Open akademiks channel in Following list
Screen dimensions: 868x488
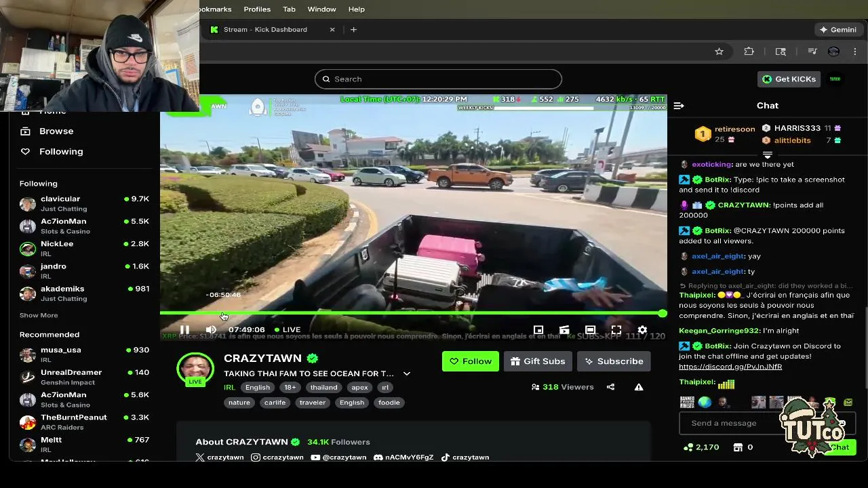[x=84, y=293]
